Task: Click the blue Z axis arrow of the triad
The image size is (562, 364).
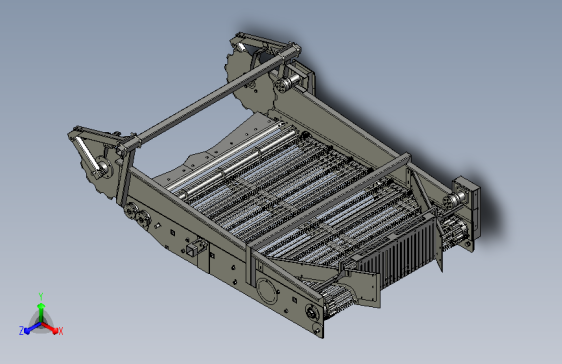Action: click(x=32, y=328)
